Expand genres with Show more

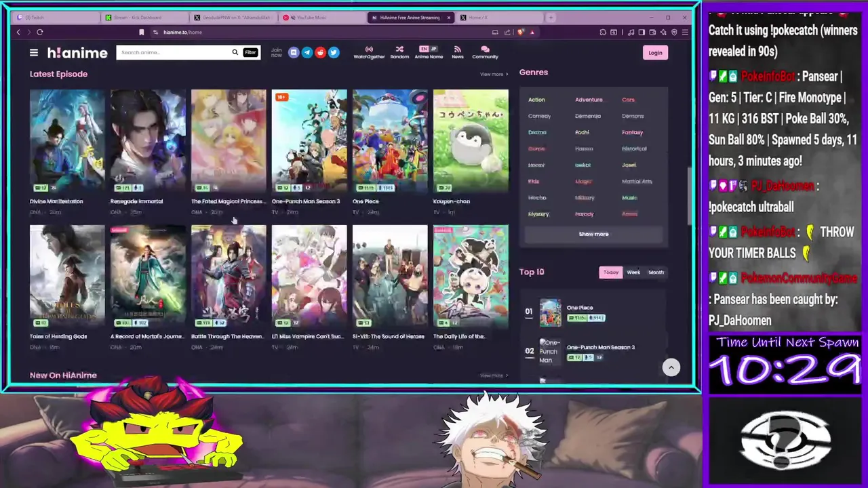[593, 234]
